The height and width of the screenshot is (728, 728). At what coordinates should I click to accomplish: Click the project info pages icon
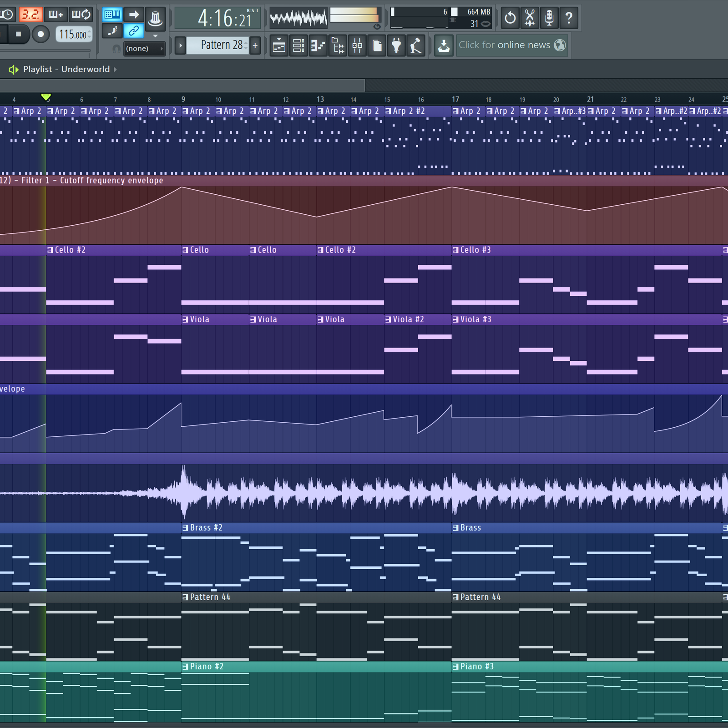tap(377, 45)
